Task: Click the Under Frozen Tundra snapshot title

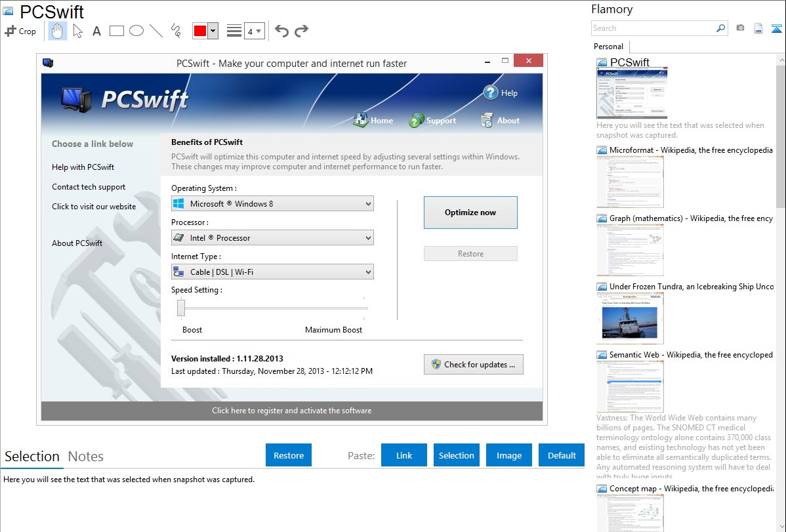Action: (692, 286)
